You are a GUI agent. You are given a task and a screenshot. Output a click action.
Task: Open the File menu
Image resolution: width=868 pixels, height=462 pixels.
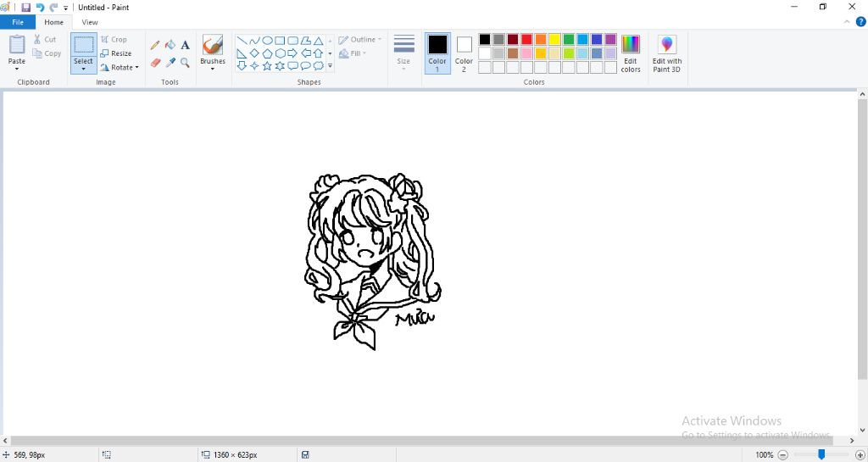[x=18, y=22]
